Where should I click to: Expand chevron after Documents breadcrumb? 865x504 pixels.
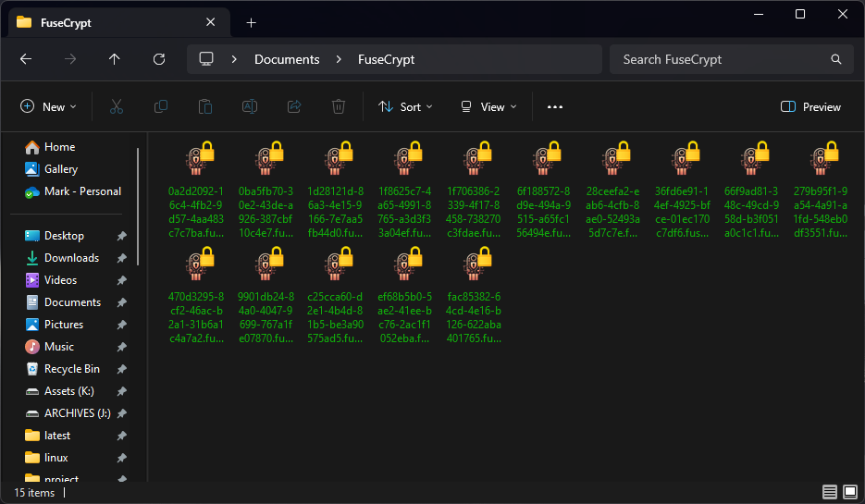pyautogui.click(x=339, y=59)
